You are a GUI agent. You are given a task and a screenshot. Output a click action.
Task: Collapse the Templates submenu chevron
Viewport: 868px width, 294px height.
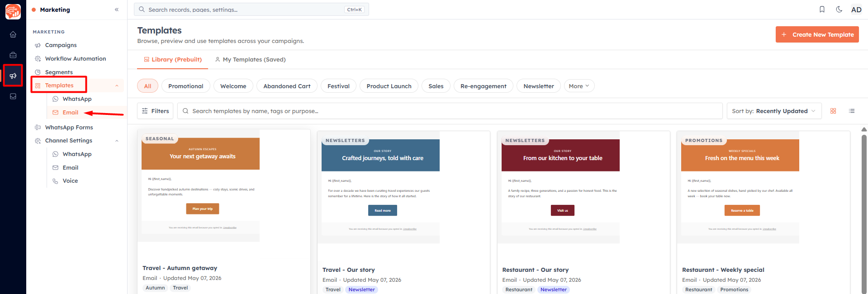click(x=117, y=85)
